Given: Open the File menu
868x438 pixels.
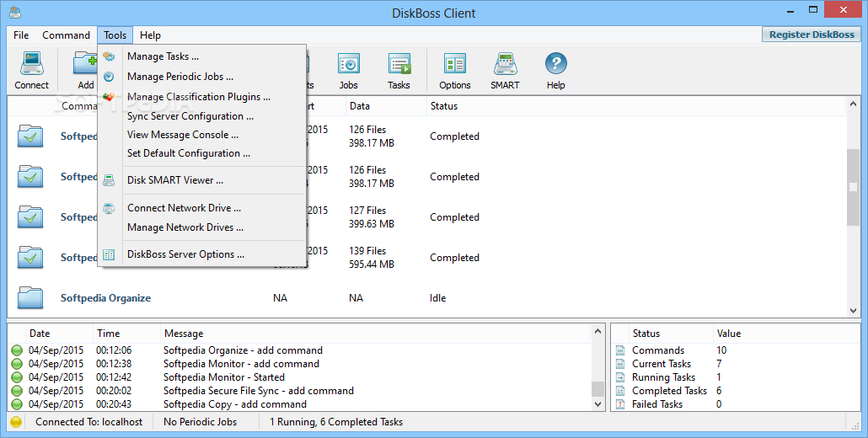Looking at the screenshot, I should click(x=21, y=35).
